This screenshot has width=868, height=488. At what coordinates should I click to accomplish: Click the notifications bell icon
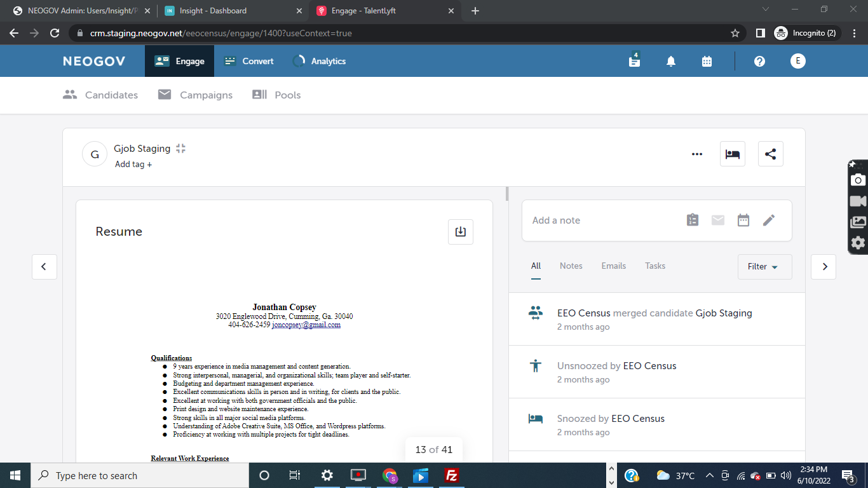(x=670, y=62)
